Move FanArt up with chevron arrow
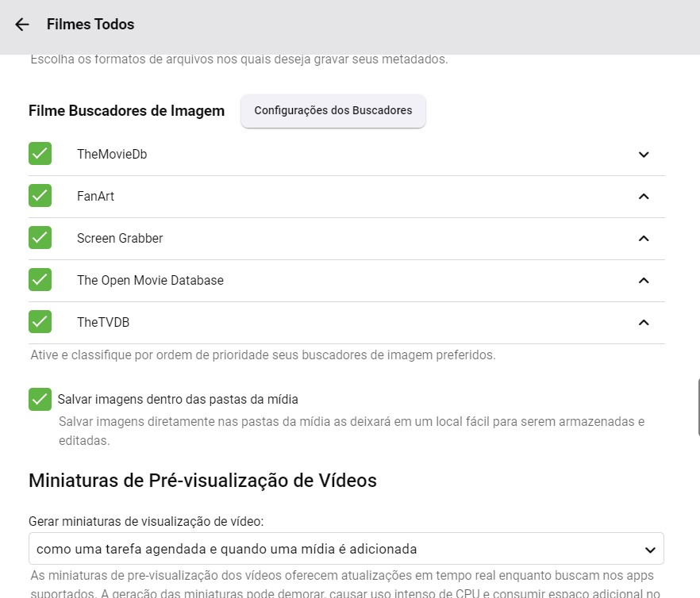The image size is (700, 598). (644, 197)
